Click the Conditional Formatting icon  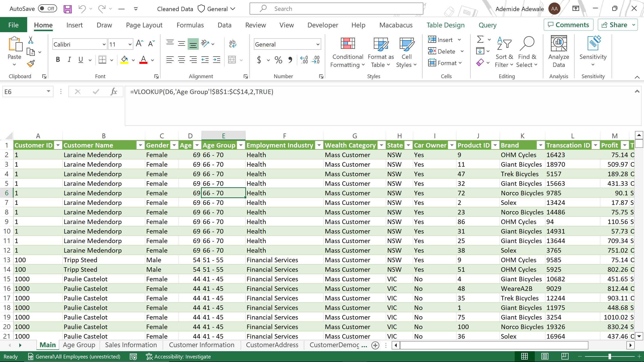click(348, 44)
